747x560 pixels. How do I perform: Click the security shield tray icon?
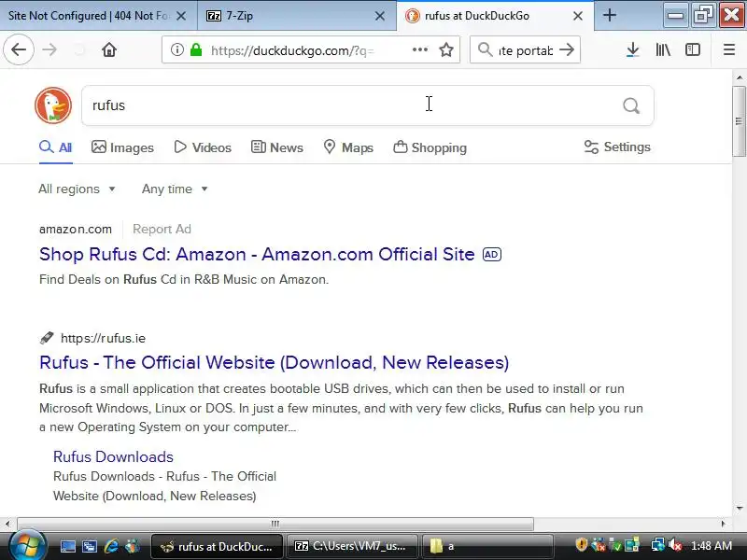pyautogui.click(x=581, y=545)
